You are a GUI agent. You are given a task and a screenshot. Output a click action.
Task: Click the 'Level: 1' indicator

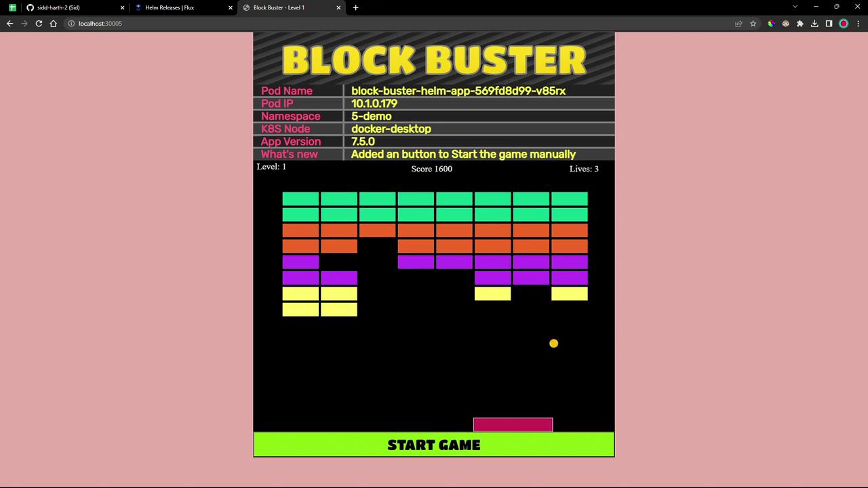[x=271, y=167]
